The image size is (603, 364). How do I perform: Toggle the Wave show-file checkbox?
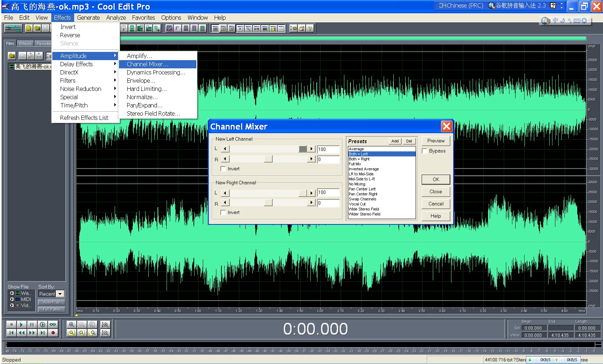point(12,293)
